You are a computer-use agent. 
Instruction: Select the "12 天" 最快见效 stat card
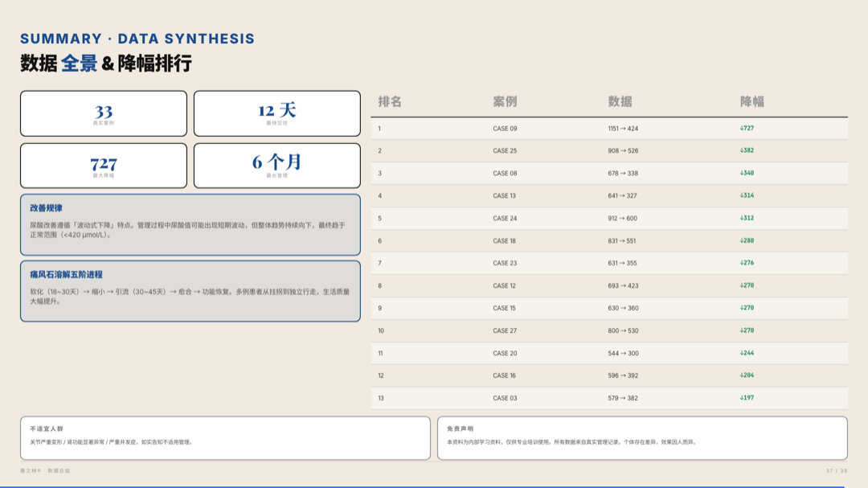[x=276, y=113]
